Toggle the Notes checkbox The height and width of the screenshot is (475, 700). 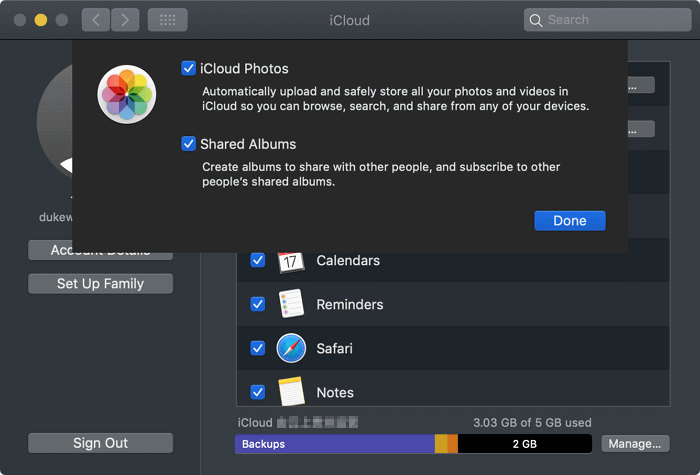coord(258,392)
